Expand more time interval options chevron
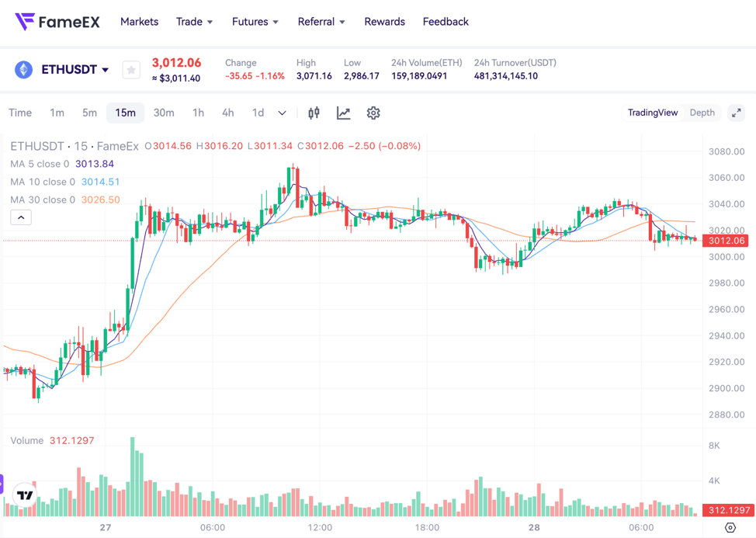This screenshot has height=538, width=756. (x=282, y=113)
